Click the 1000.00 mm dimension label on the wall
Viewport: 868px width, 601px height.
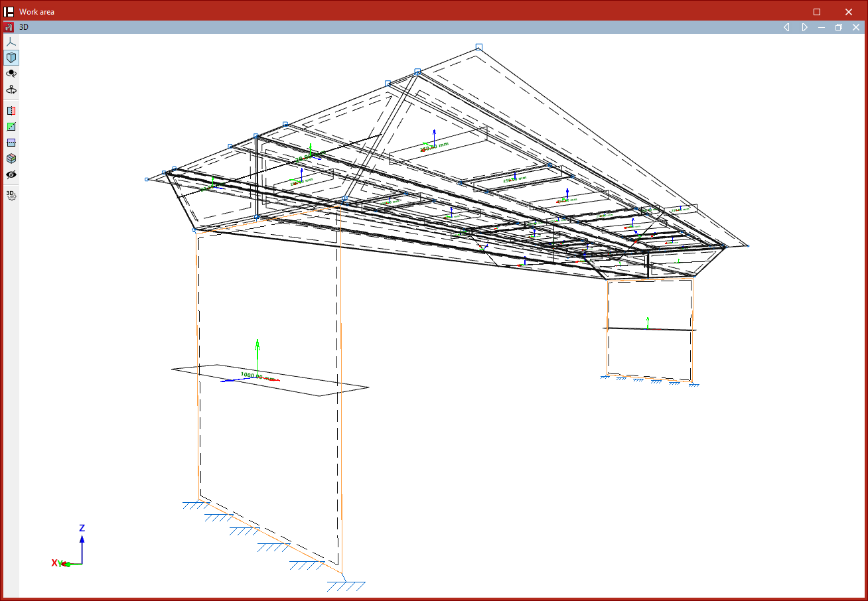tap(257, 375)
